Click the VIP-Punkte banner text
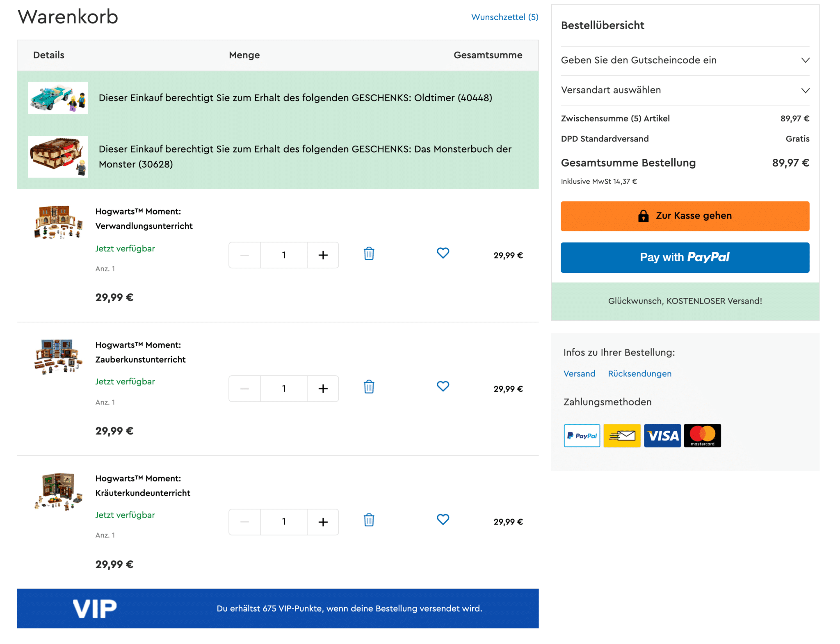This screenshot has width=840, height=644. [x=349, y=609]
